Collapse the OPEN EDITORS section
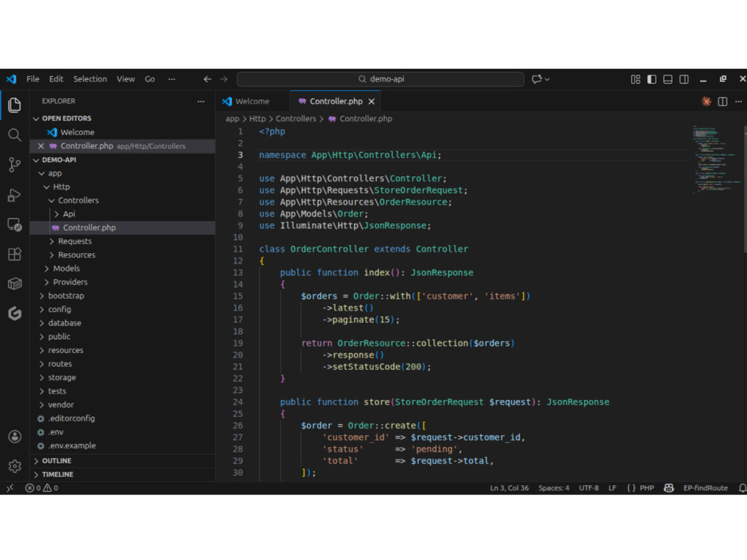 click(66, 118)
